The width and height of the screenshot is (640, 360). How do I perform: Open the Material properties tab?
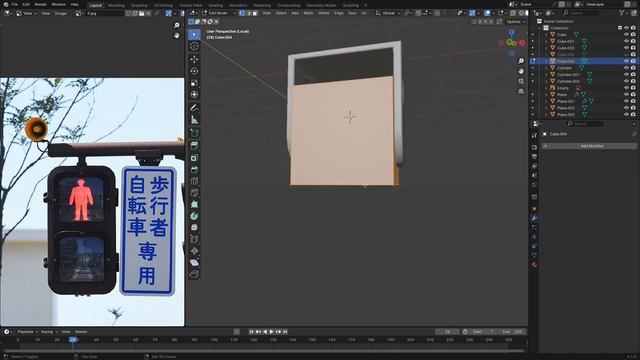pos(534,265)
